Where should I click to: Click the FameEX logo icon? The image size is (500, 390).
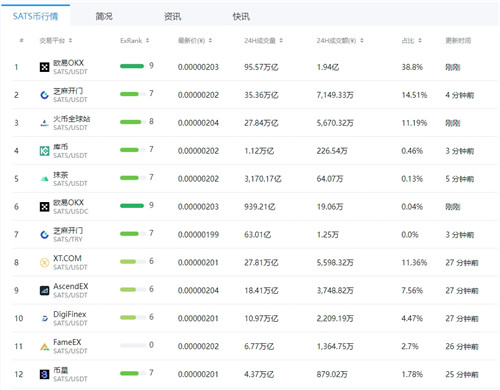[x=44, y=347]
